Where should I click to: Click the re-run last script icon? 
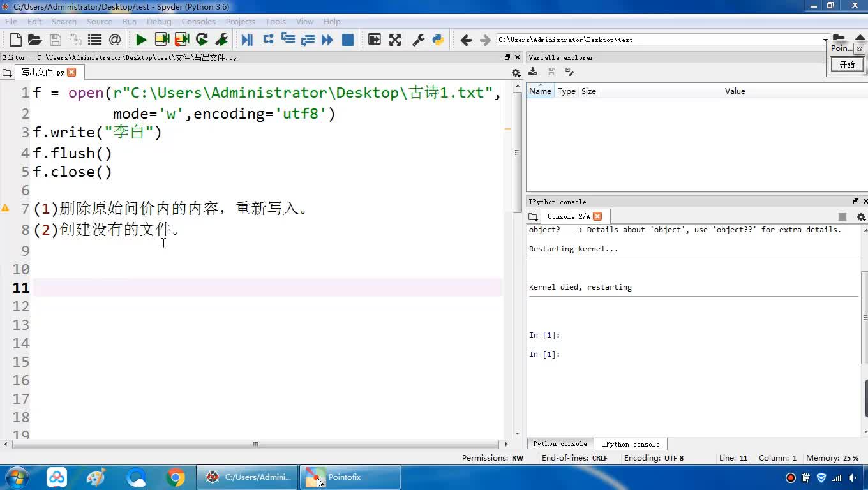point(202,40)
